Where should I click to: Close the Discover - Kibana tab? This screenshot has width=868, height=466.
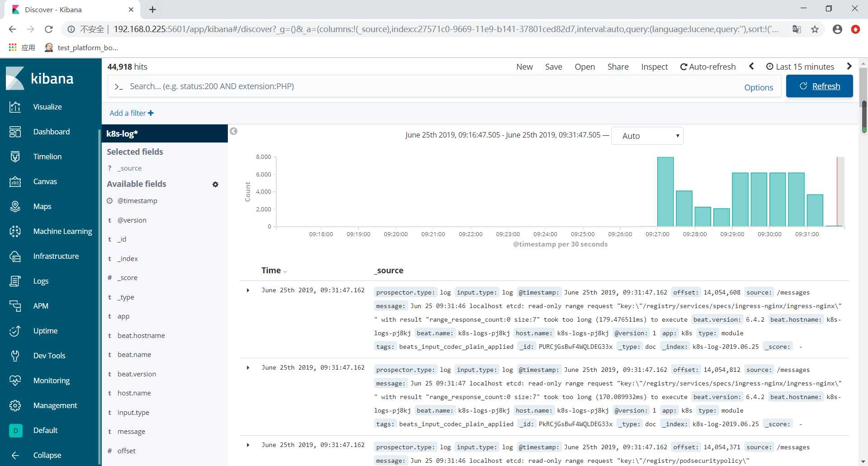(x=131, y=10)
